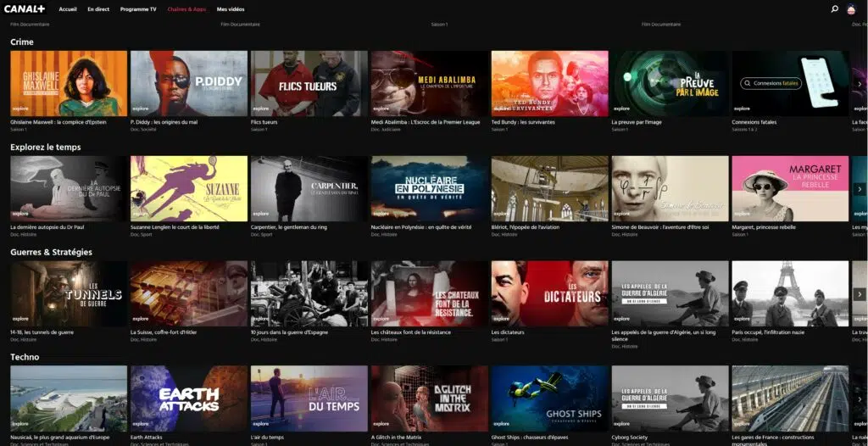Open L'air du temps thumbnail
This screenshot has width=868, height=446.
click(309, 399)
